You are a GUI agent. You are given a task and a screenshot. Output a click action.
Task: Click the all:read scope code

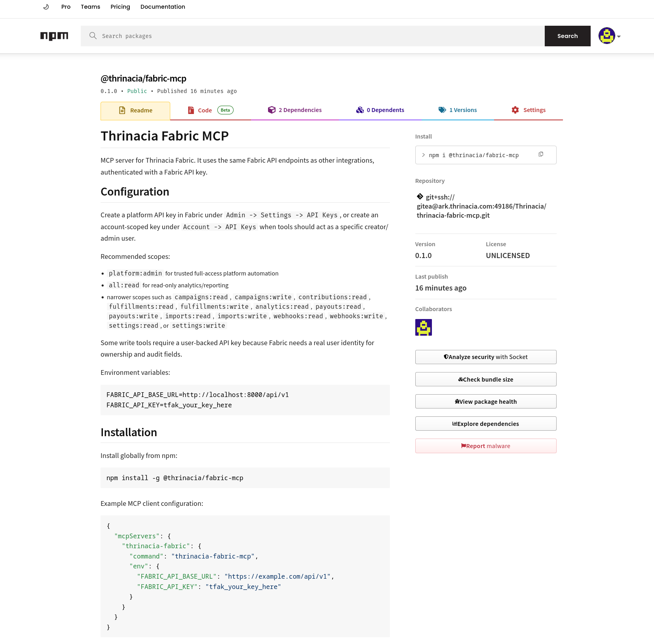[124, 285]
